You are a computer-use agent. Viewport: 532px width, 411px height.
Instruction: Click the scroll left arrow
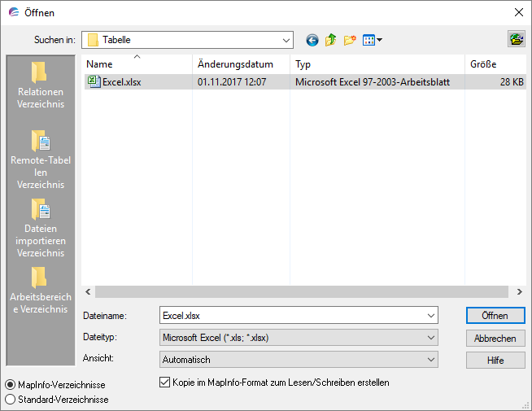point(88,292)
